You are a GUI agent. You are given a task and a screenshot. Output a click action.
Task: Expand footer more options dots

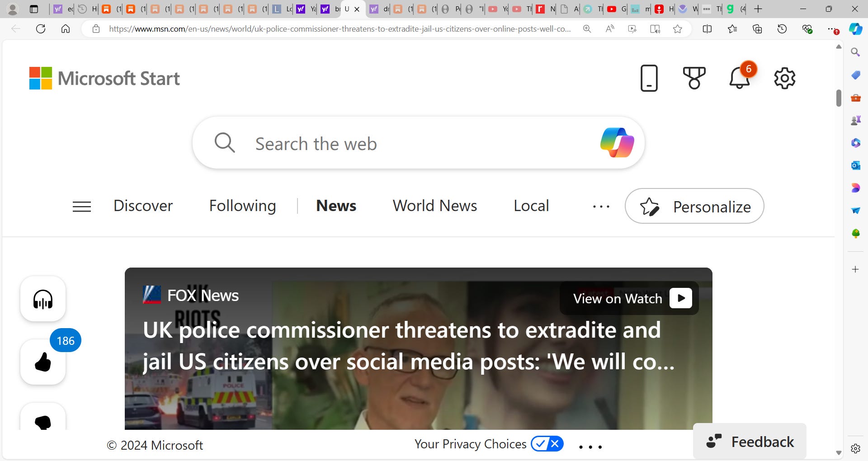(590, 447)
